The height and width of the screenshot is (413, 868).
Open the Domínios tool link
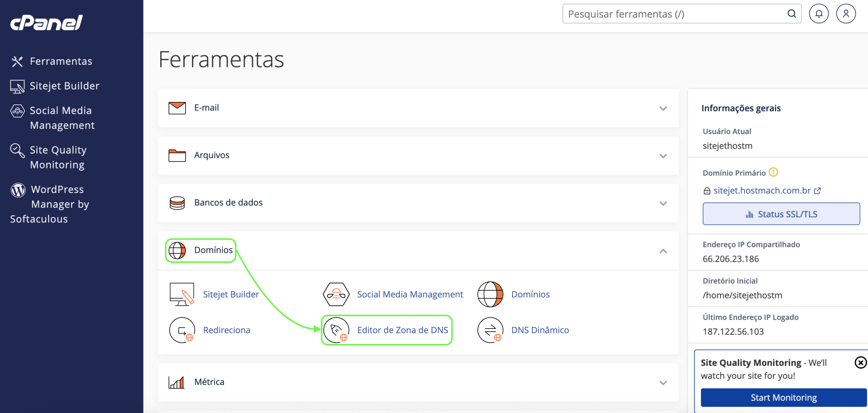coord(531,294)
